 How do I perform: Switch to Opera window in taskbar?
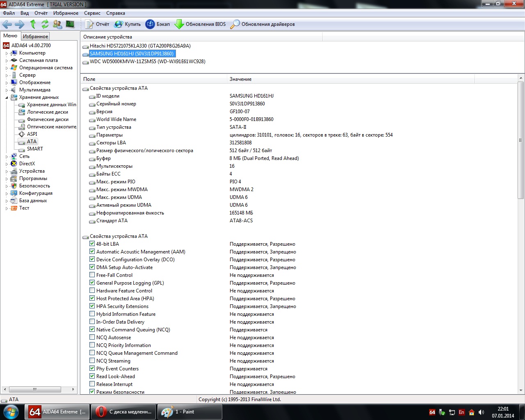click(124, 412)
